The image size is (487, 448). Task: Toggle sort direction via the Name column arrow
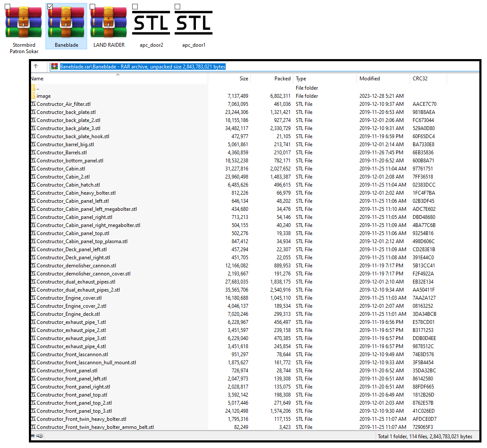(x=118, y=74)
